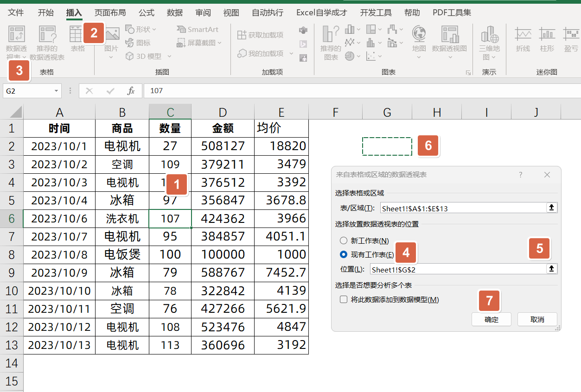Open the 文件 menu
This screenshot has width=581, height=392.
(16, 13)
